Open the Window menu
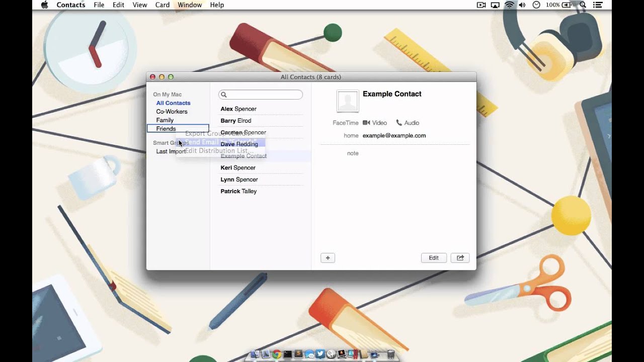Screen dimensions: 644x362 click(190, 5)
